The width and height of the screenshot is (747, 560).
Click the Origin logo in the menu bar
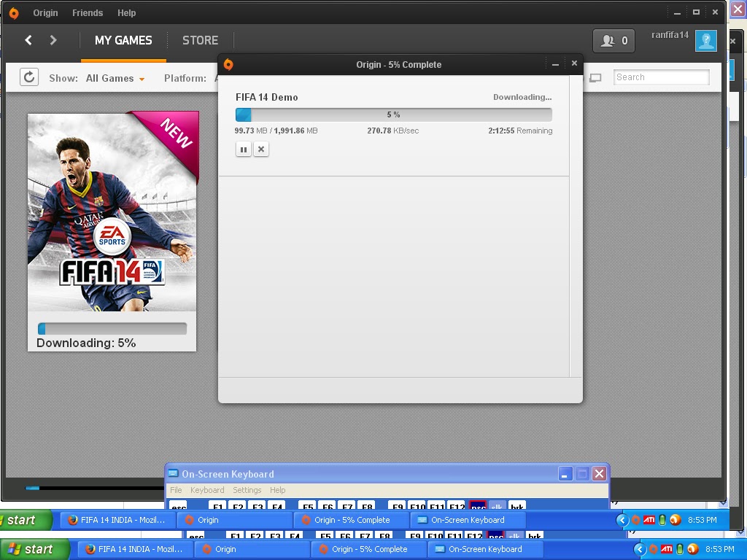[x=14, y=13]
